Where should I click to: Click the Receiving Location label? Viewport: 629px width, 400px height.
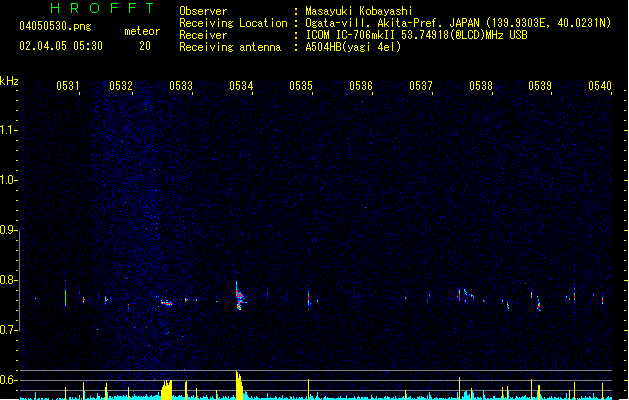click(x=233, y=23)
